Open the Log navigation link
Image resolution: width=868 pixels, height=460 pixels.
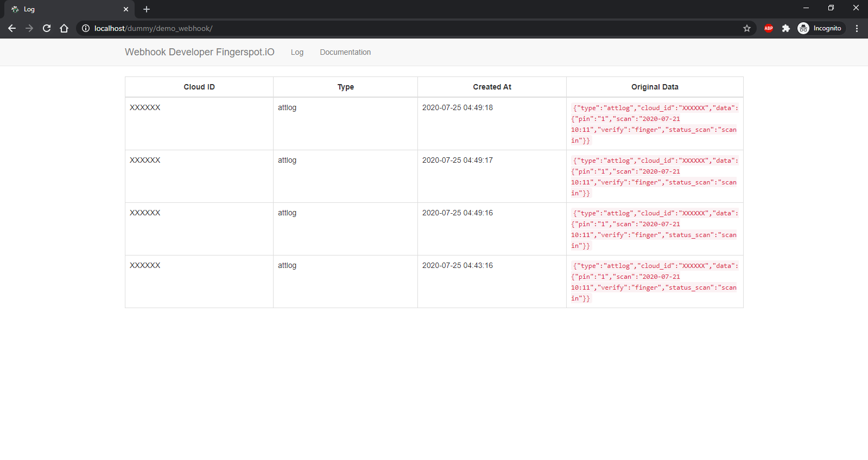(297, 53)
